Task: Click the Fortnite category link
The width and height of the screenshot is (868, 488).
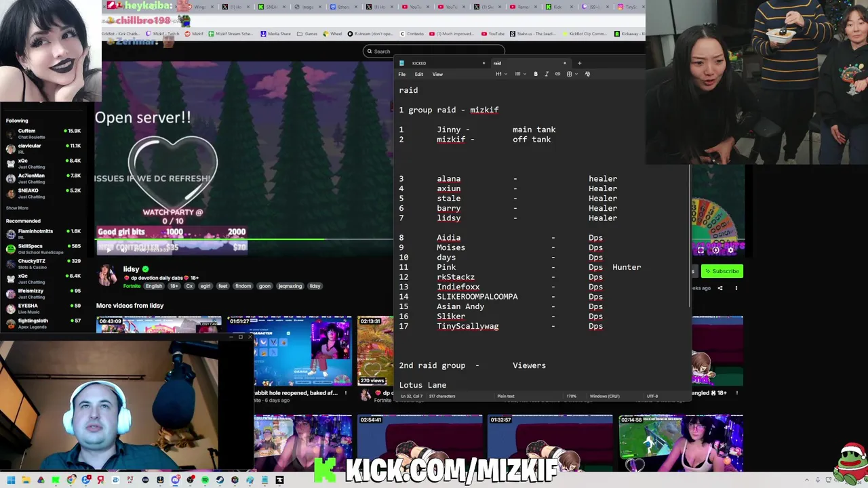Action: [x=132, y=286]
